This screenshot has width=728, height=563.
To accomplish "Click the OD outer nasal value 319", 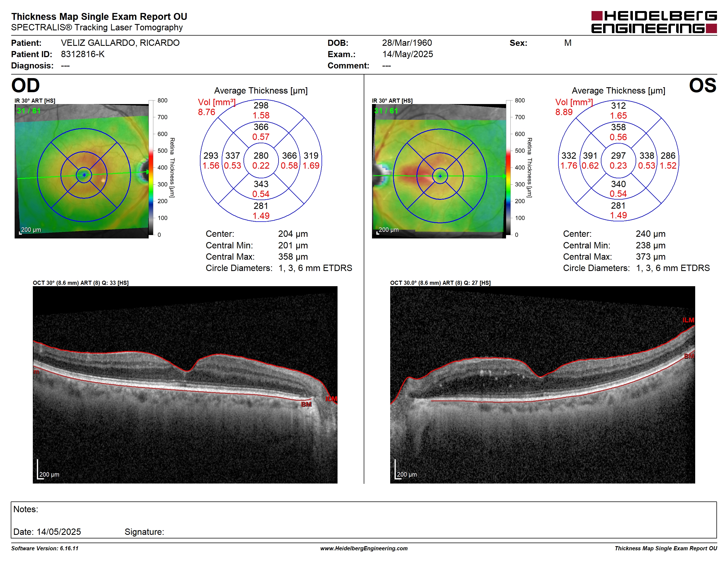I will click(311, 156).
